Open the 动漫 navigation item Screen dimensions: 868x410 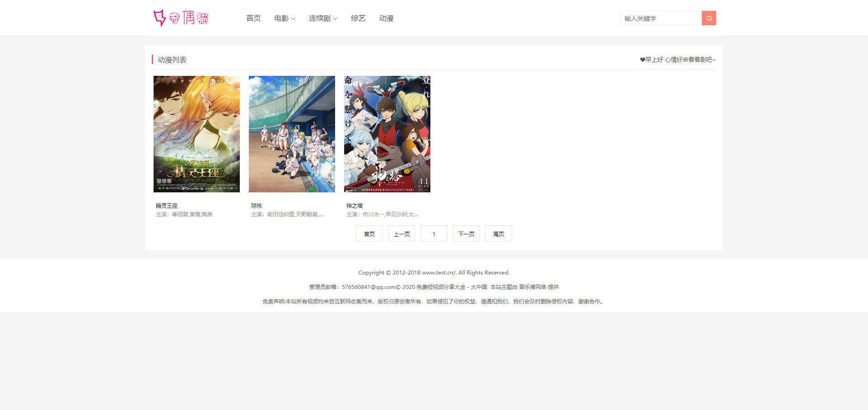point(386,18)
